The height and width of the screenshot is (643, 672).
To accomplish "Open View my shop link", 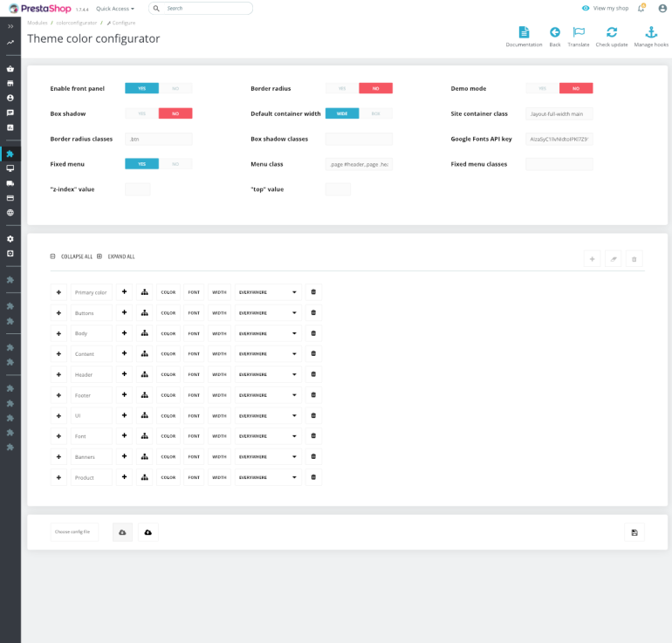I will coord(605,8).
